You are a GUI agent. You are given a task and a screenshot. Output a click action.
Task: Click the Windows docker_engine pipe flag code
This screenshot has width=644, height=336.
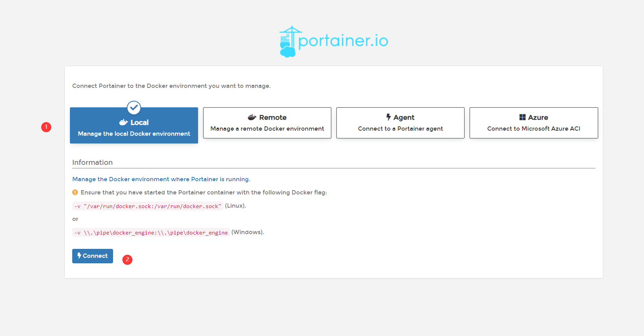coord(151,233)
